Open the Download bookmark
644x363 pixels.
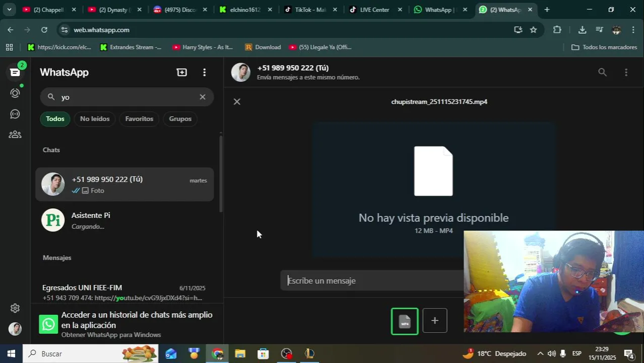(x=263, y=47)
